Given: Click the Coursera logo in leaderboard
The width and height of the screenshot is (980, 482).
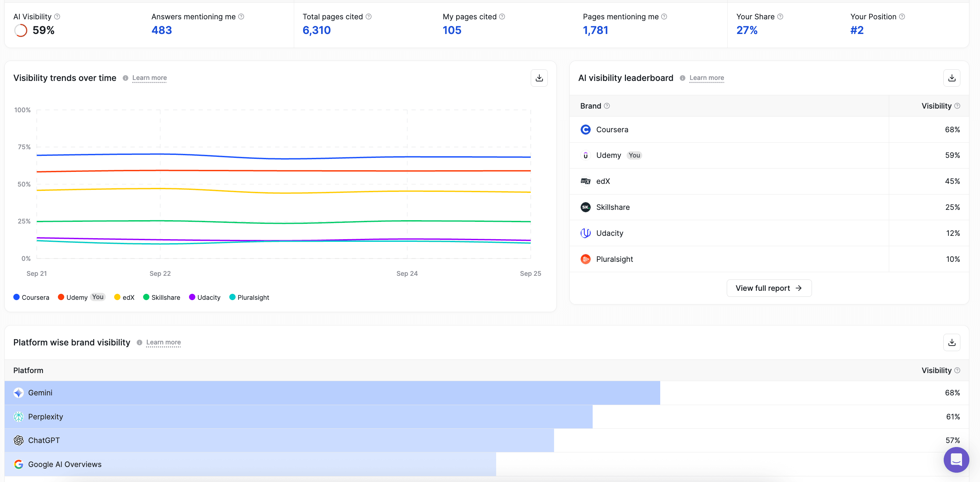Looking at the screenshot, I should [x=585, y=130].
